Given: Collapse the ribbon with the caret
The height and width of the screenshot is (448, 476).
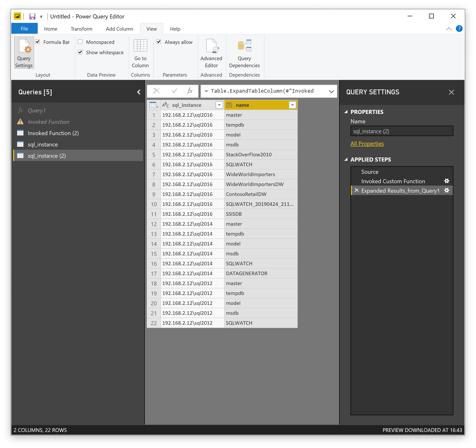Looking at the screenshot, I should coord(449,29).
